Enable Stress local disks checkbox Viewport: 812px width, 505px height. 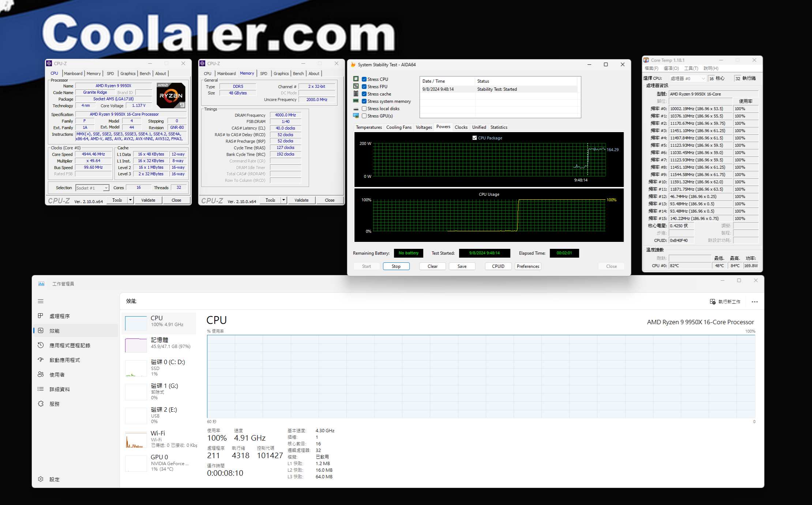tap(364, 108)
